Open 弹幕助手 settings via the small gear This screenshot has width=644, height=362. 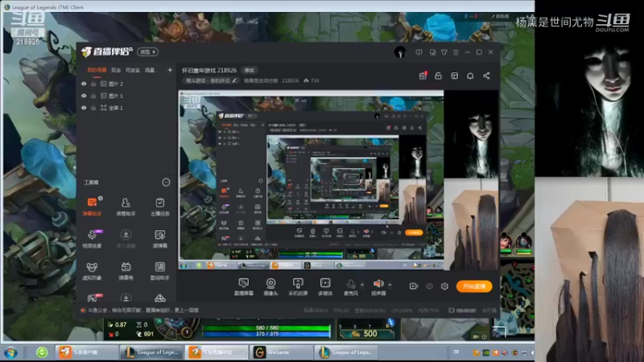click(101, 199)
